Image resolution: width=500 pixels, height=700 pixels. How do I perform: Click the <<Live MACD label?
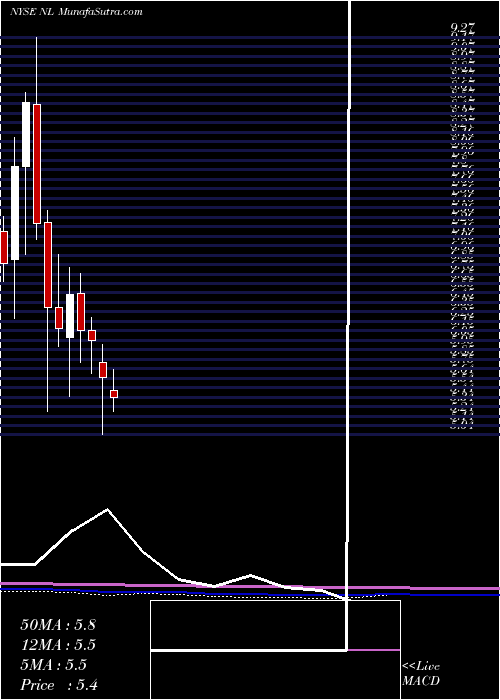421,674
